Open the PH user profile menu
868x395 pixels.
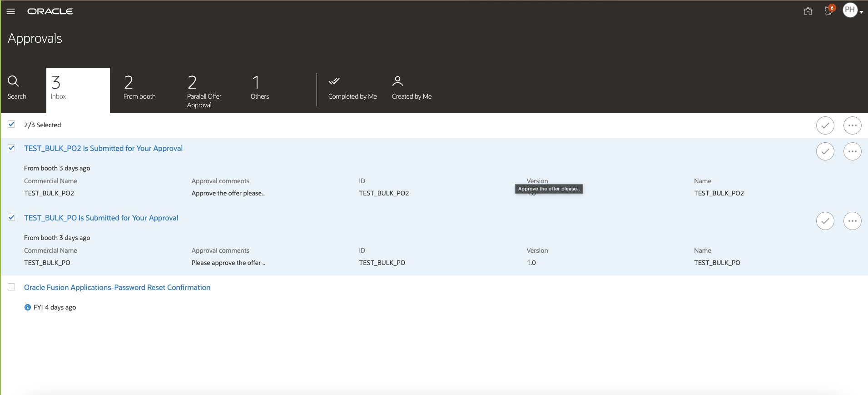(x=853, y=10)
